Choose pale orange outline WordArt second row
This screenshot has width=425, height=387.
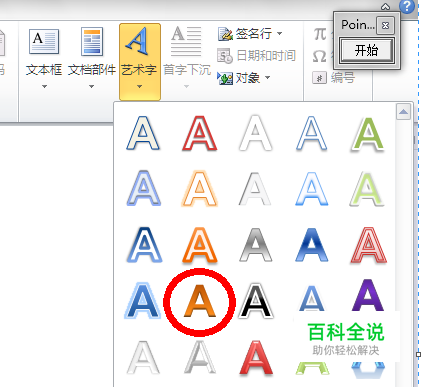click(199, 188)
